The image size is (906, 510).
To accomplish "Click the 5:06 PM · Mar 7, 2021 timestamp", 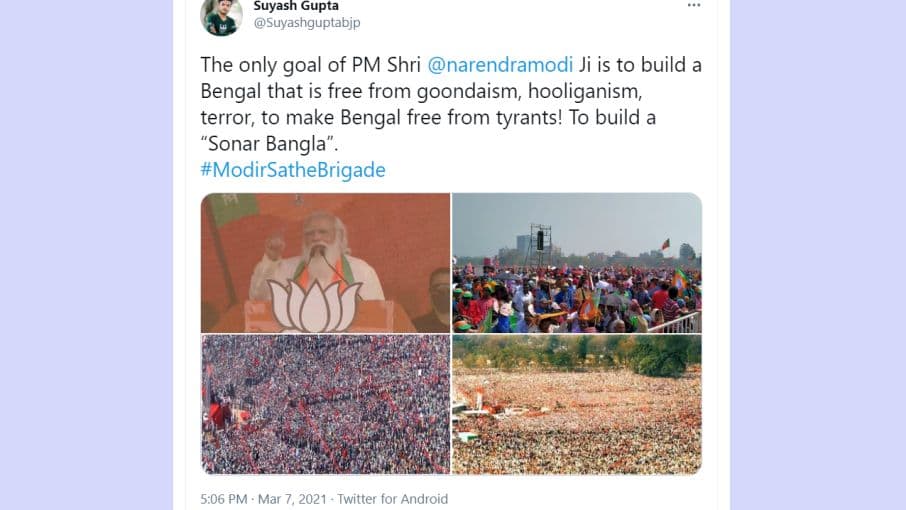I will coord(264,499).
